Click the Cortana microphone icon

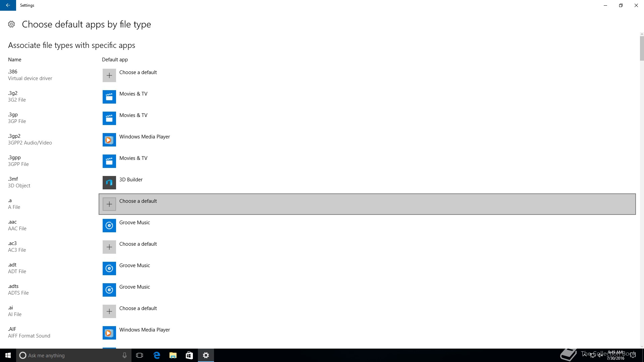tap(124, 355)
